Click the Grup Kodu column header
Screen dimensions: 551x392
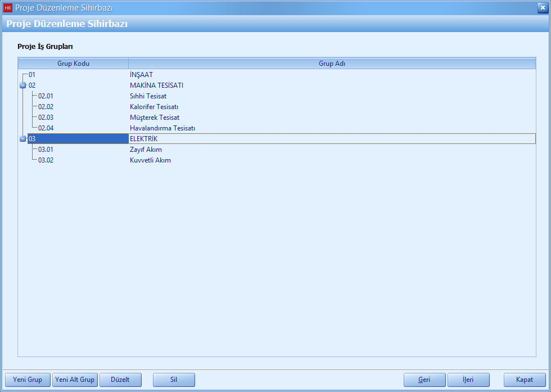pos(73,64)
